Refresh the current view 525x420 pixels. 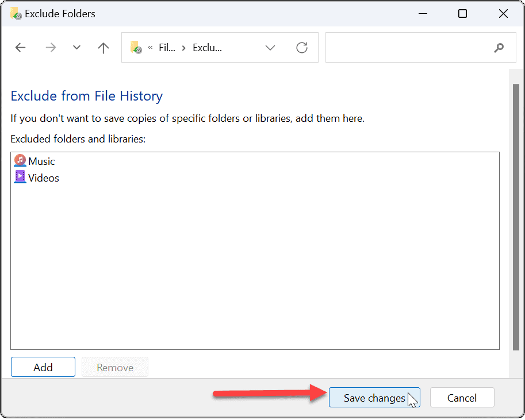tap(302, 48)
